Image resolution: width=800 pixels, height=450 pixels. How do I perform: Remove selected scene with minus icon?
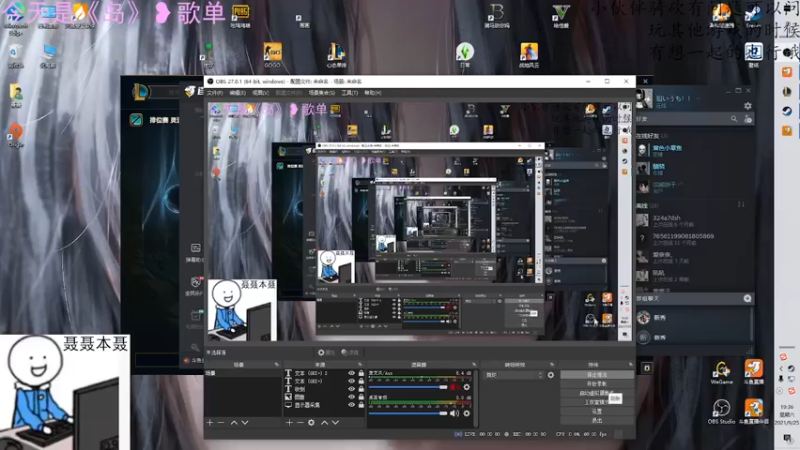point(221,422)
